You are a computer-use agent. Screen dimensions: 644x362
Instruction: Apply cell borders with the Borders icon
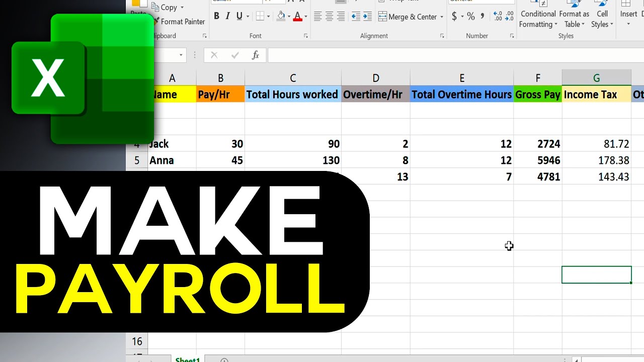tap(260, 17)
